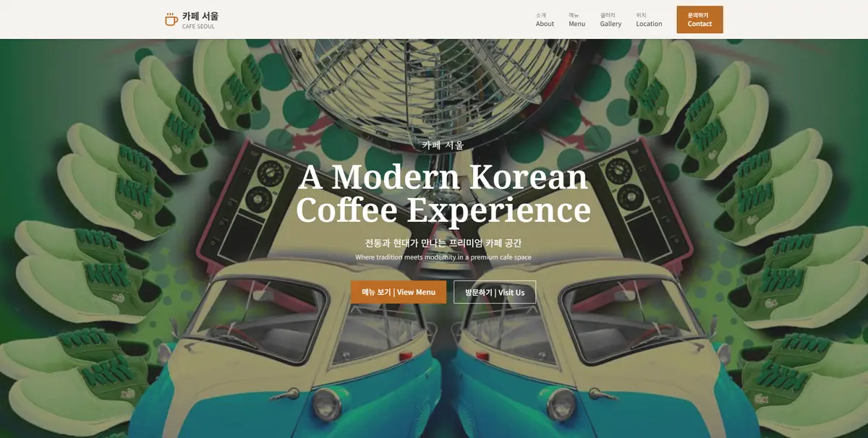Click 'Where tradition meets modernity' subtitle text

pos(443,257)
